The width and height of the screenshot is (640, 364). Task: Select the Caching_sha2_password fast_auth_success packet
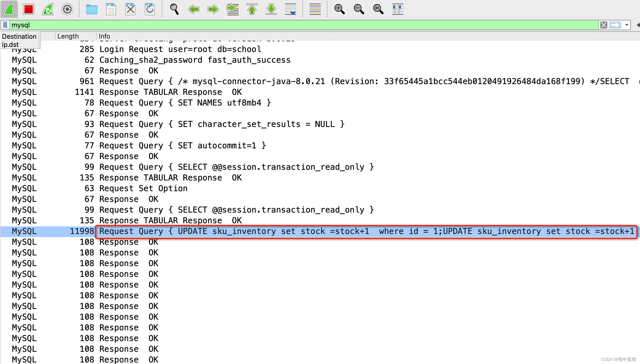point(320,60)
